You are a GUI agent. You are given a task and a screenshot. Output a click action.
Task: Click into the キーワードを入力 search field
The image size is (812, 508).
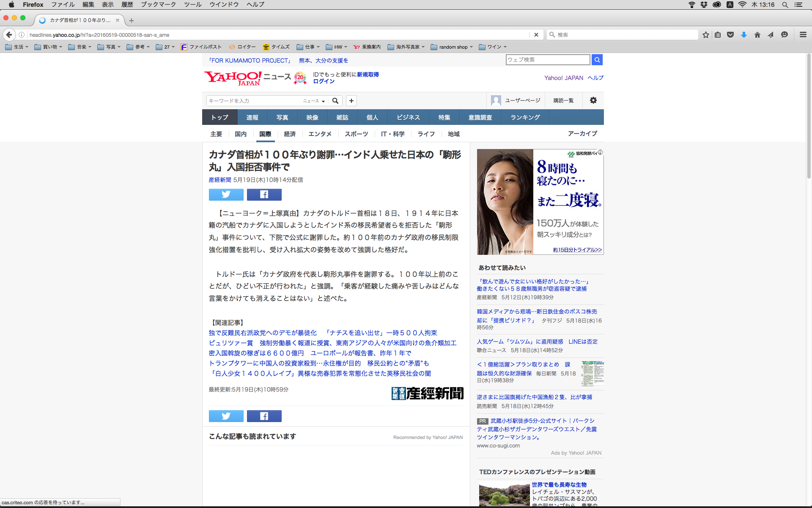tap(254, 101)
